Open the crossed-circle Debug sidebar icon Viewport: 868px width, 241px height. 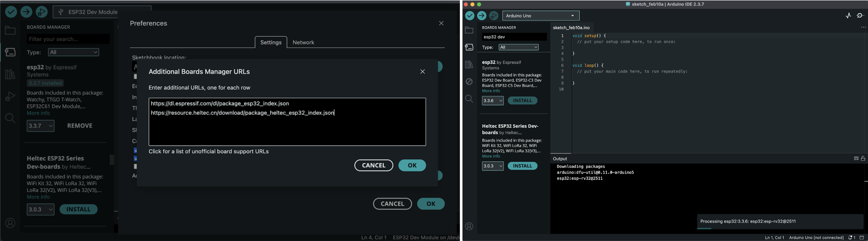pyautogui.click(x=469, y=82)
